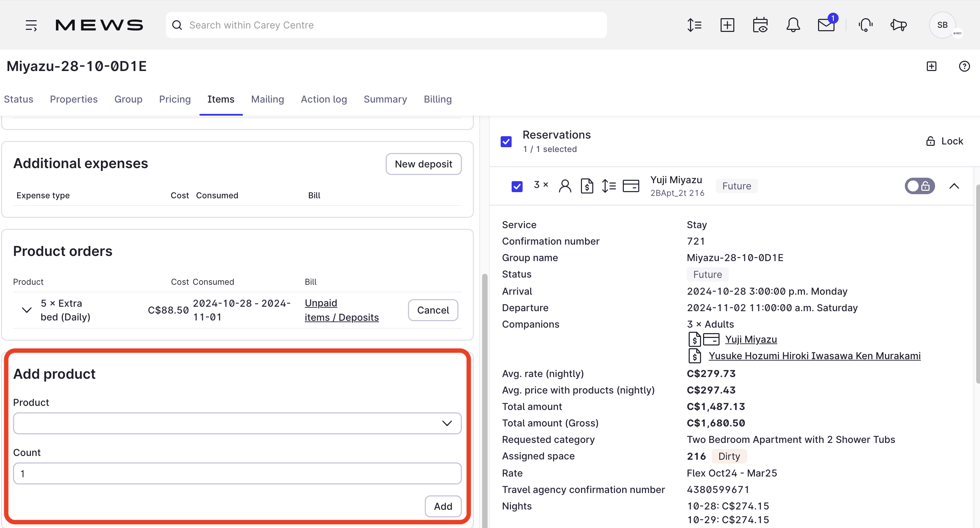Open the Action log tab
The width and height of the screenshot is (980, 528).
tap(324, 99)
